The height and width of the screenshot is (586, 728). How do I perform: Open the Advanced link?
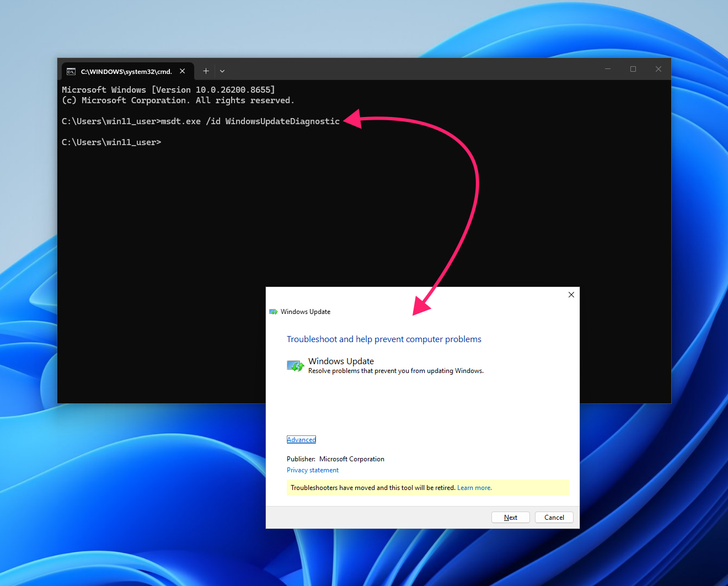click(x=301, y=440)
